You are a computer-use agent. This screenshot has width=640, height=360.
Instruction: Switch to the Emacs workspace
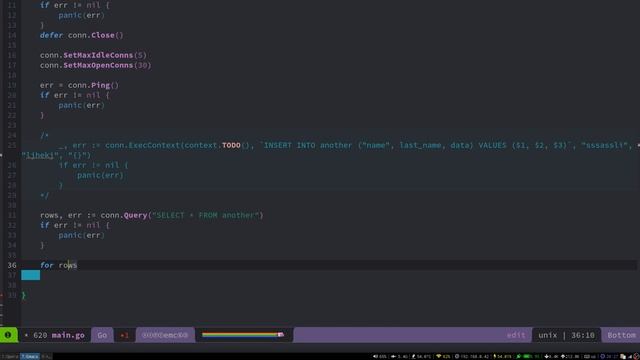pos(30,356)
